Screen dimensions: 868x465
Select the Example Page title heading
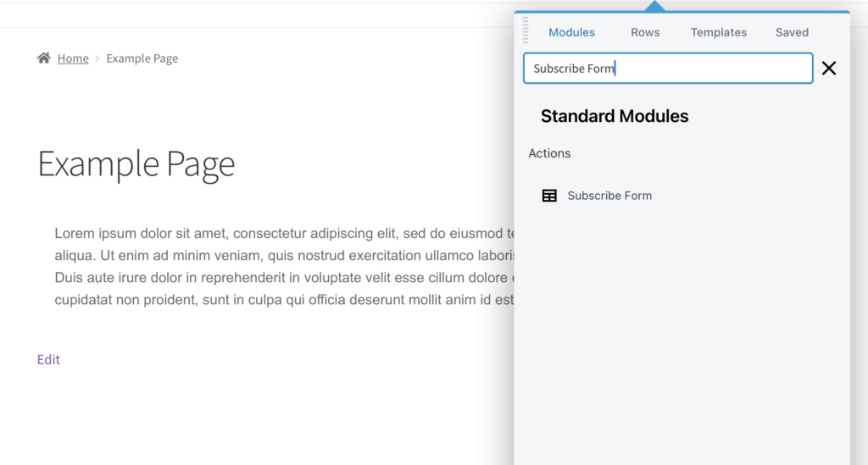[136, 163]
